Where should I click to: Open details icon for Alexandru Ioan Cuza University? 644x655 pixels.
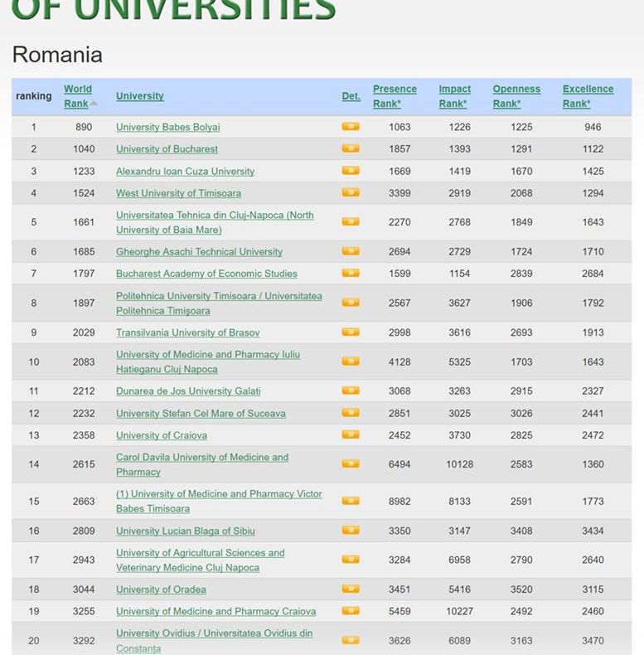(351, 170)
